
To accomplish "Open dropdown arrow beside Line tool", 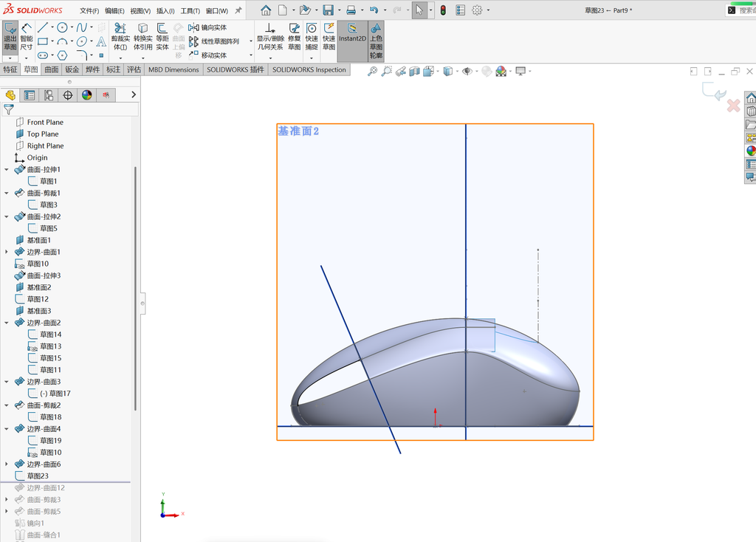I will point(52,27).
